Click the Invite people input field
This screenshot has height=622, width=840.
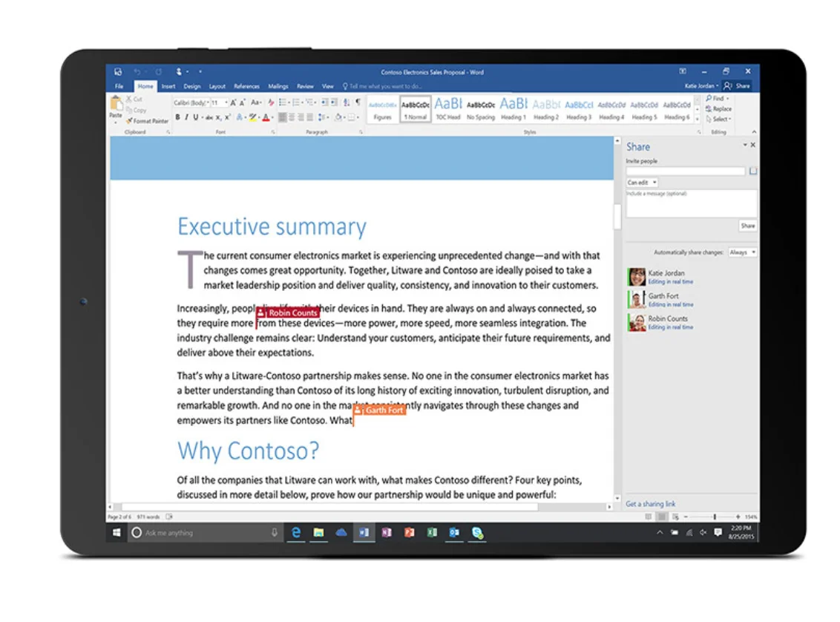686,171
